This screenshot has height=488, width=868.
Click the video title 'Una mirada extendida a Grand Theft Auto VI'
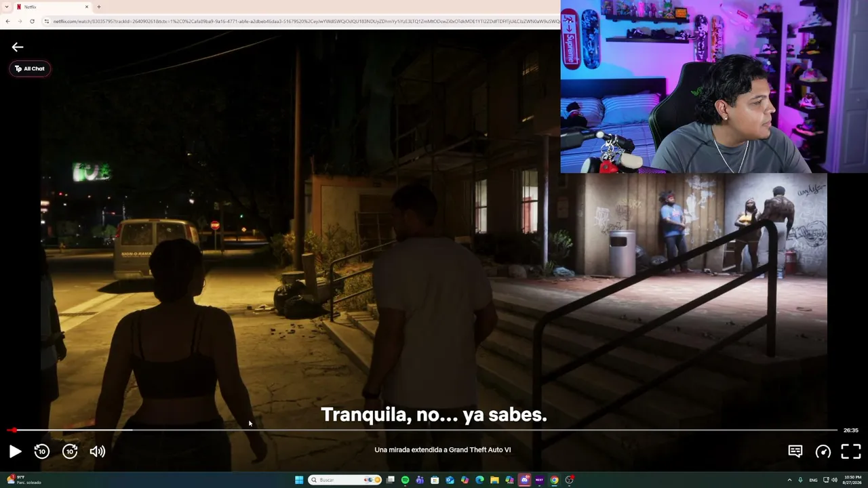(443, 450)
